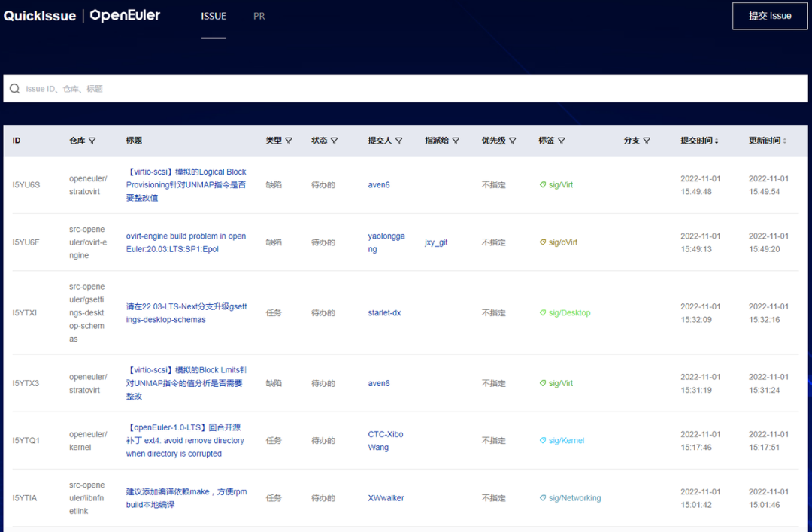Open ext4 avoid remove directory issue

click(185, 441)
